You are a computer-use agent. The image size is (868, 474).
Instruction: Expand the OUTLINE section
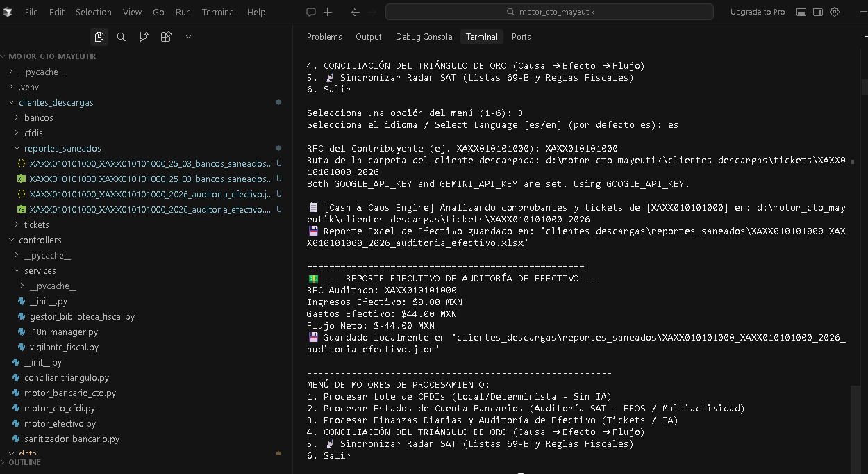click(146, 462)
